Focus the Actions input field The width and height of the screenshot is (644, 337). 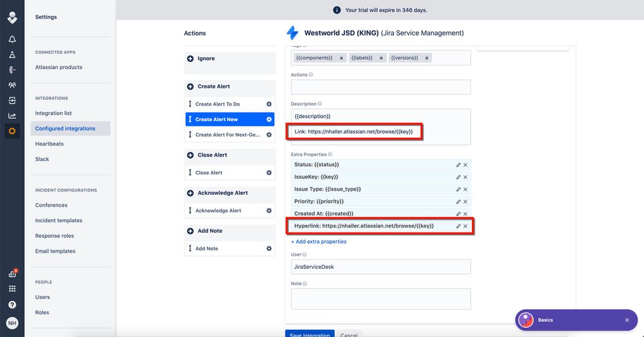(x=381, y=87)
